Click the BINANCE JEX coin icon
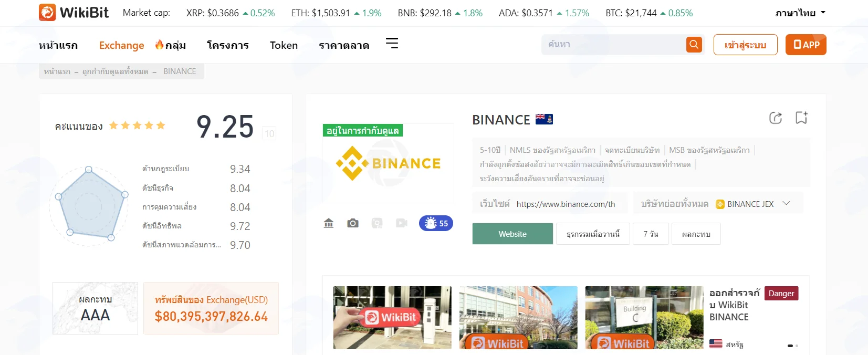This screenshot has width=868, height=355. tap(720, 204)
